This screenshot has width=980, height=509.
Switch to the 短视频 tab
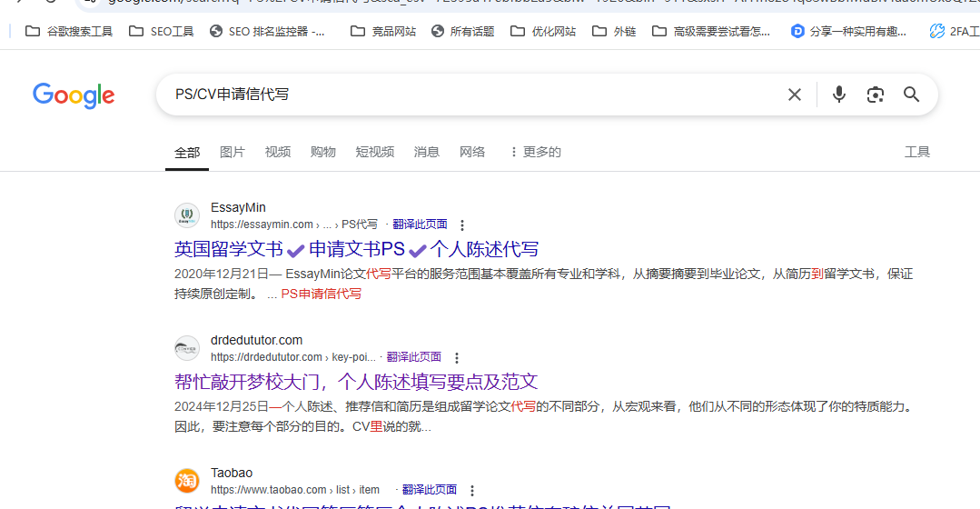tap(375, 152)
